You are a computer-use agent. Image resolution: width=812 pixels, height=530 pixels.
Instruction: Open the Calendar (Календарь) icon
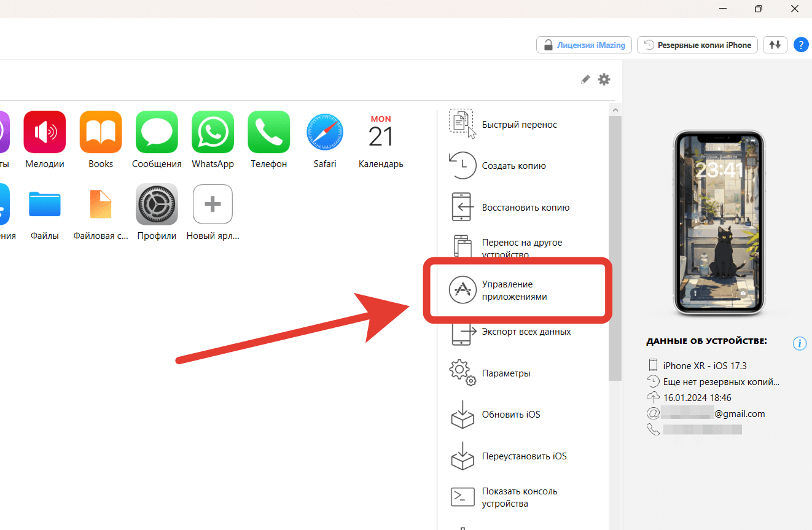[380, 132]
